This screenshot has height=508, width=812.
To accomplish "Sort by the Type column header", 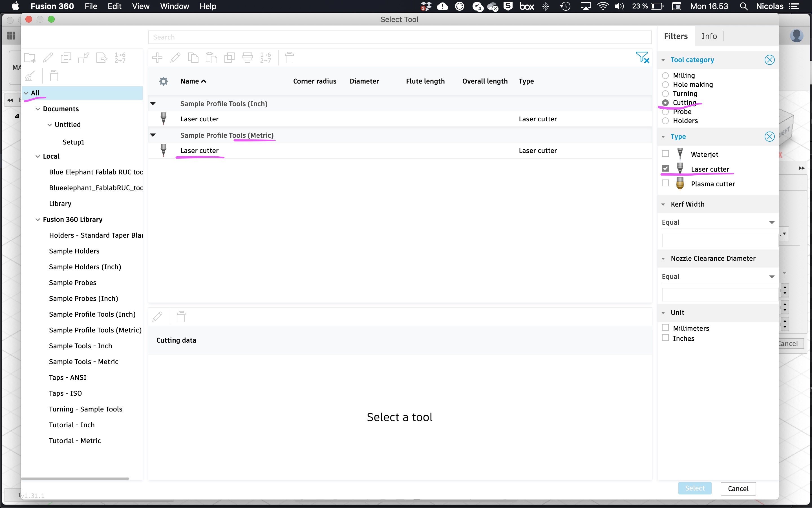I will tap(526, 81).
